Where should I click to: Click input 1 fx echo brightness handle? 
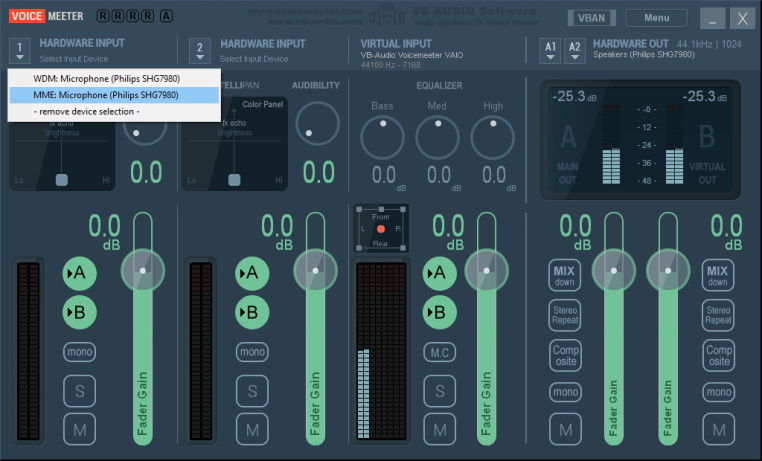click(62, 180)
